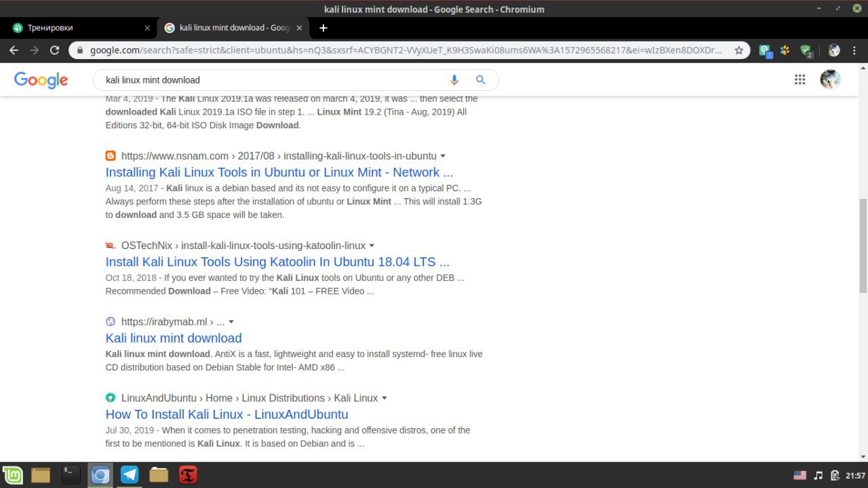Expand options arrow for irabymab.ml result
This screenshot has width=868, height=488.
pyautogui.click(x=231, y=322)
